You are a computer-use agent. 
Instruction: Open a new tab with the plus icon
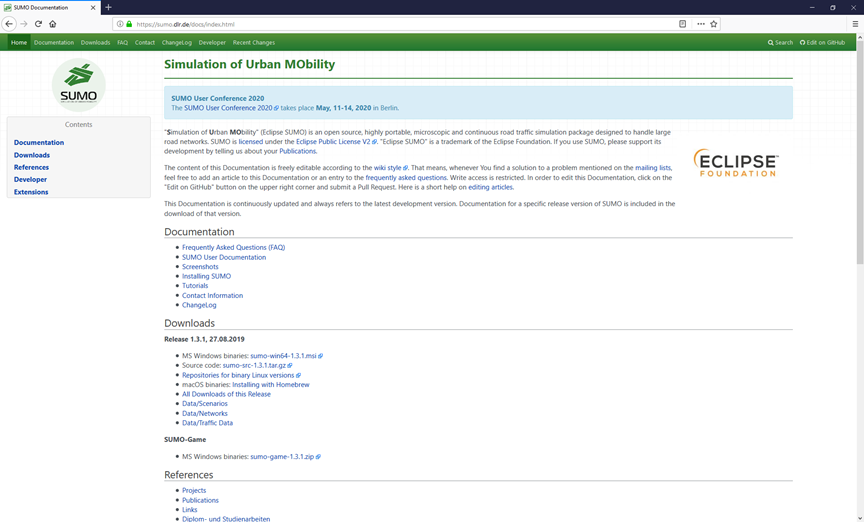click(109, 7)
